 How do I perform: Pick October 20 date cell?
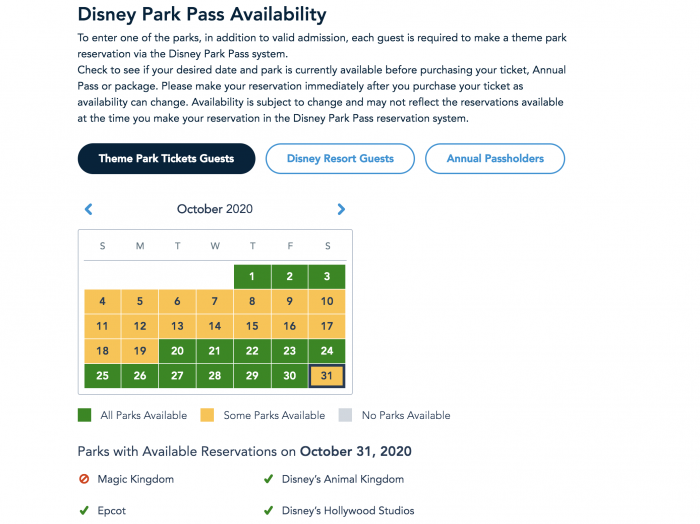[x=177, y=351]
